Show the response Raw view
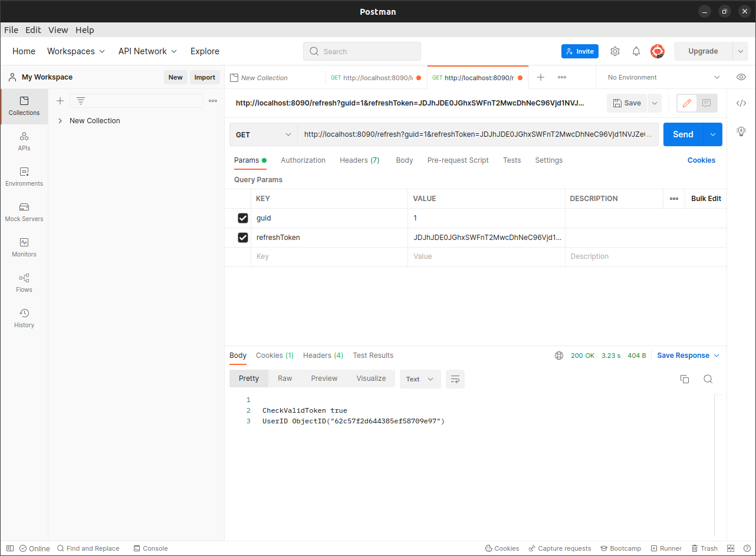This screenshot has width=756, height=556. click(x=285, y=379)
